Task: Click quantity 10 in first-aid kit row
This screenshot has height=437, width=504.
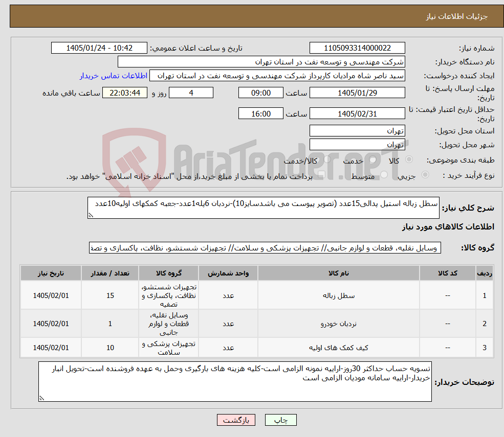Action: [x=110, y=348]
